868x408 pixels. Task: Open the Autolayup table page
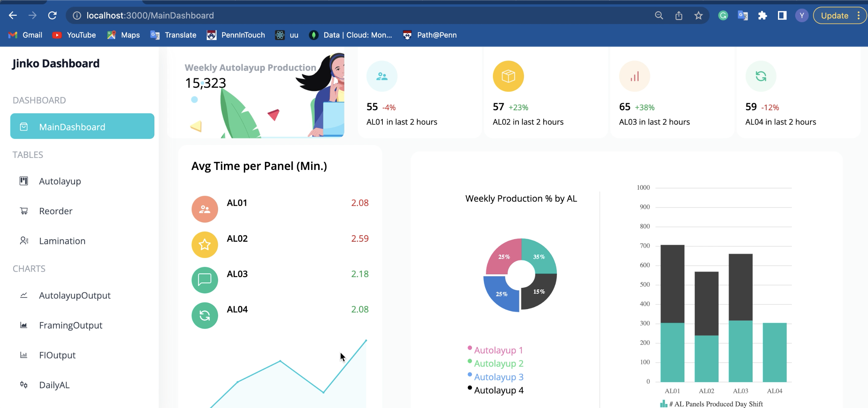pos(60,181)
